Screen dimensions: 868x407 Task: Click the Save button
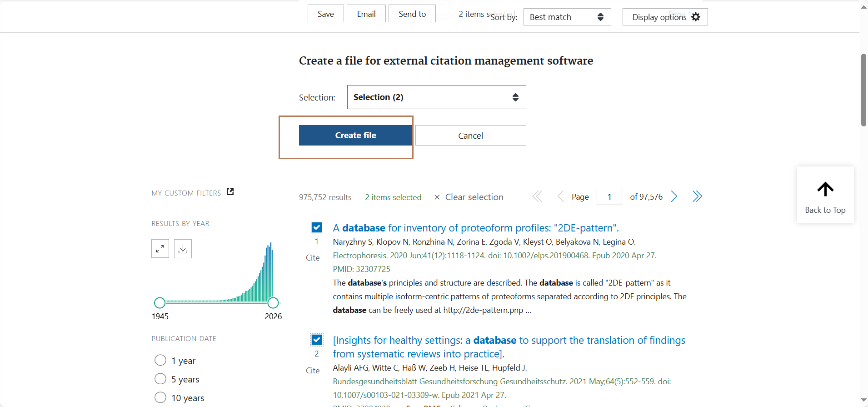point(325,14)
